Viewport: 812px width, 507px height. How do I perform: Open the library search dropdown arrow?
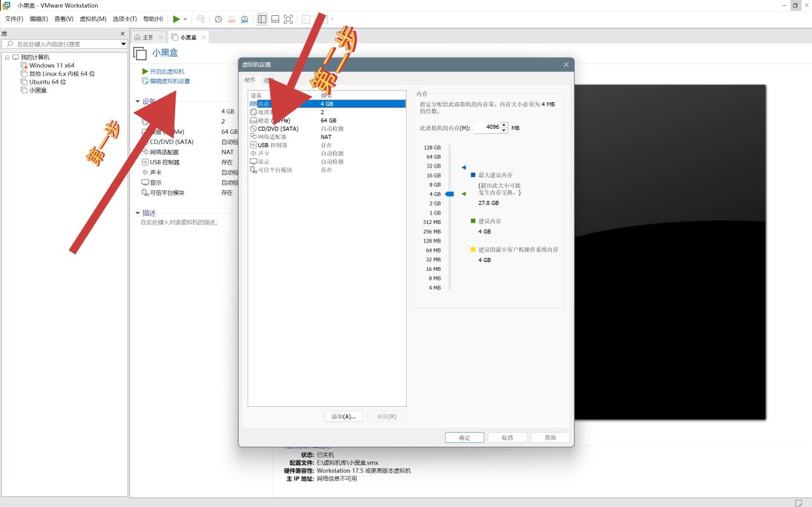tap(124, 44)
